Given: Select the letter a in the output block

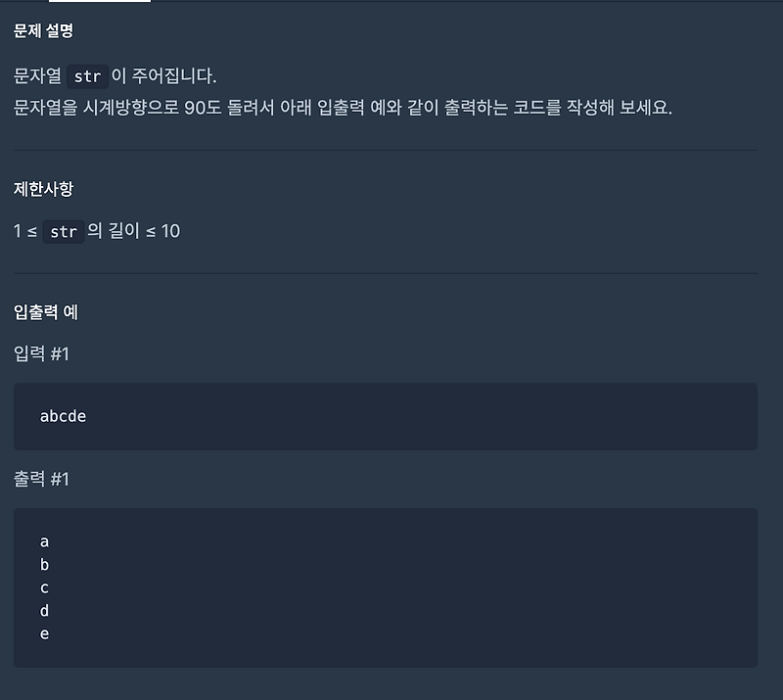Looking at the screenshot, I should (x=43, y=540).
